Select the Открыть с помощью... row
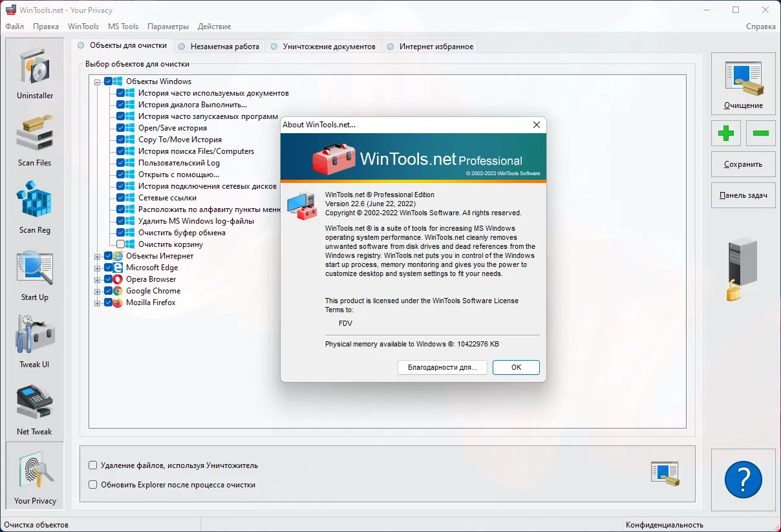This screenshot has height=532, width=781. (178, 175)
